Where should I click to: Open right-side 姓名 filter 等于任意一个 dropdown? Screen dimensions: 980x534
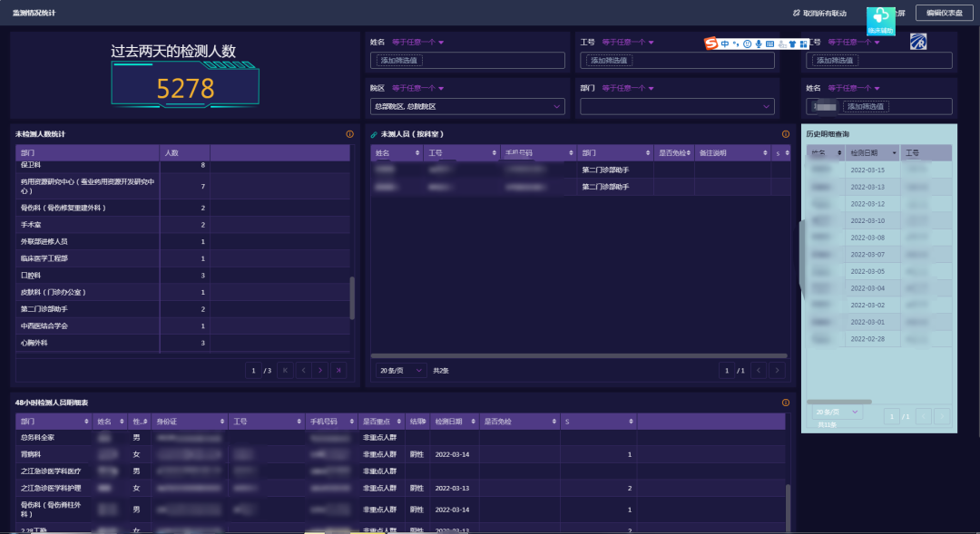pyautogui.click(x=854, y=89)
